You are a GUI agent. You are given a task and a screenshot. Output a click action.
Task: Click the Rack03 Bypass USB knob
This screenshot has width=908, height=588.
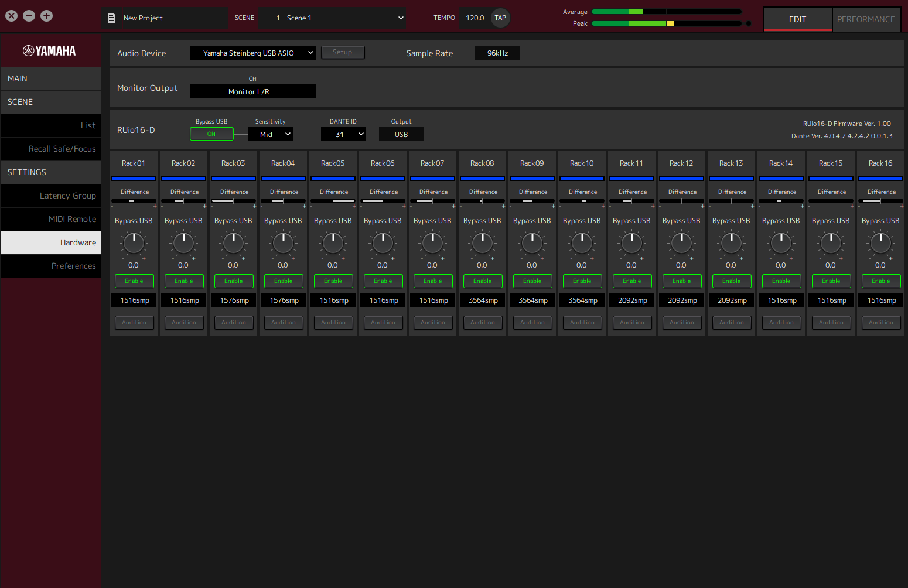click(x=233, y=242)
